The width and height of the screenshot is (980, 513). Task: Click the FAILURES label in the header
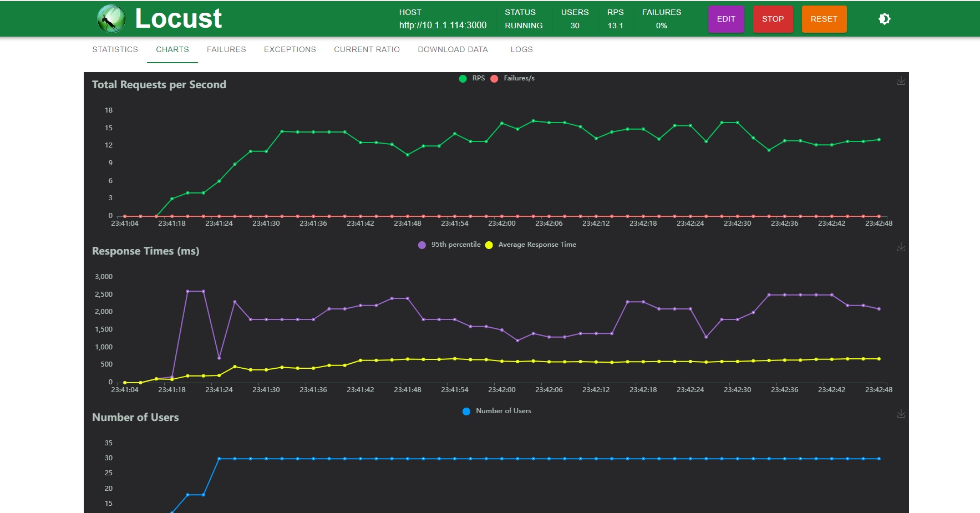click(662, 12)
